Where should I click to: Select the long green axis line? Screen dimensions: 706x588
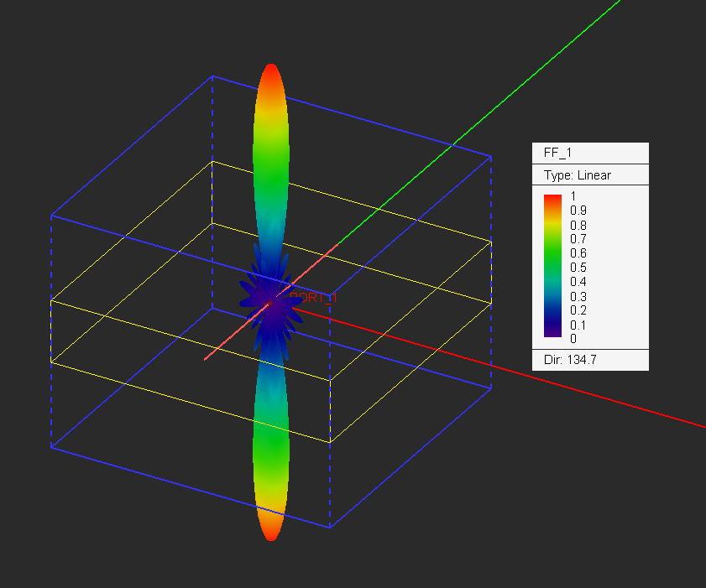pyautogui.click(x=504, y=101)
